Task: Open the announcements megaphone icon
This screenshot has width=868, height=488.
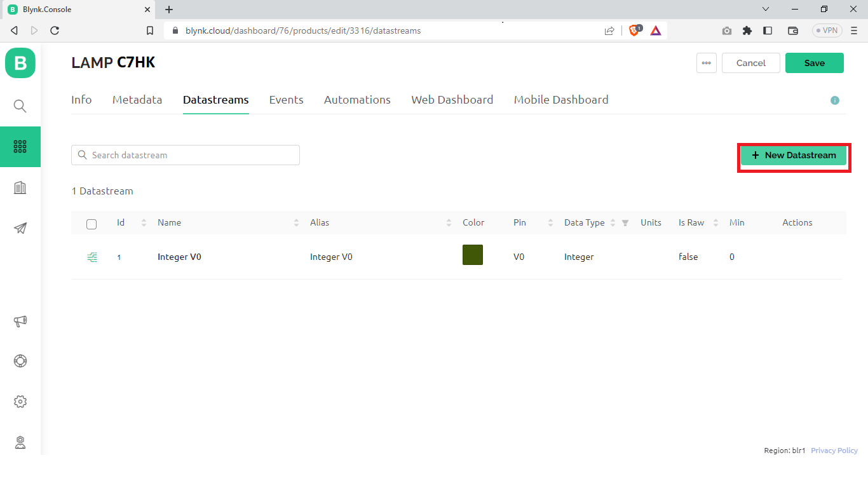Action: click(x=20, y=322)
